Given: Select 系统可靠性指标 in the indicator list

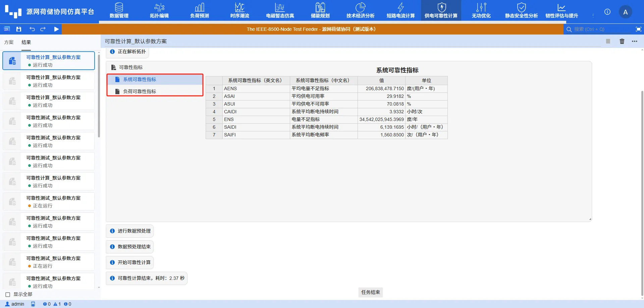Looking at the screenshot, I should [x=139, y=79].
